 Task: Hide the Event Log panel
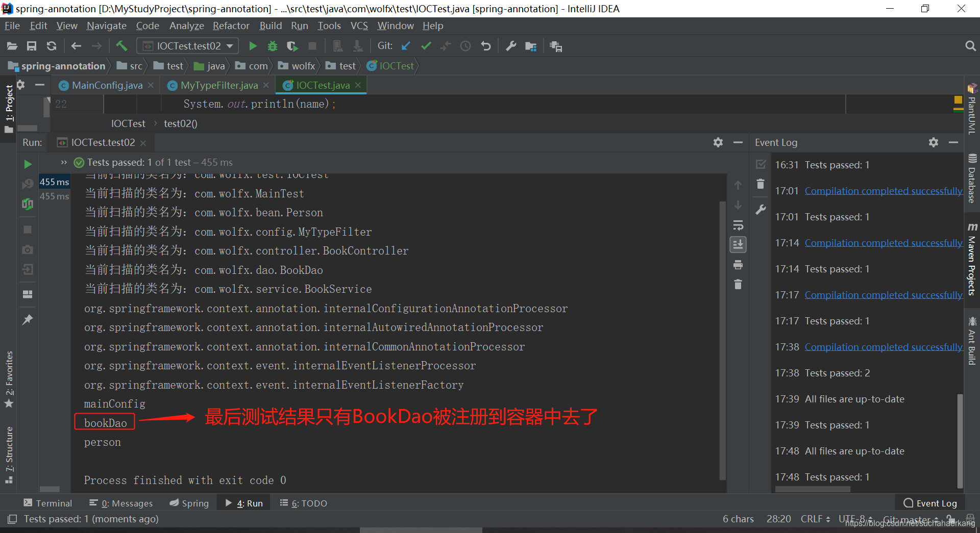click(953, 142)
